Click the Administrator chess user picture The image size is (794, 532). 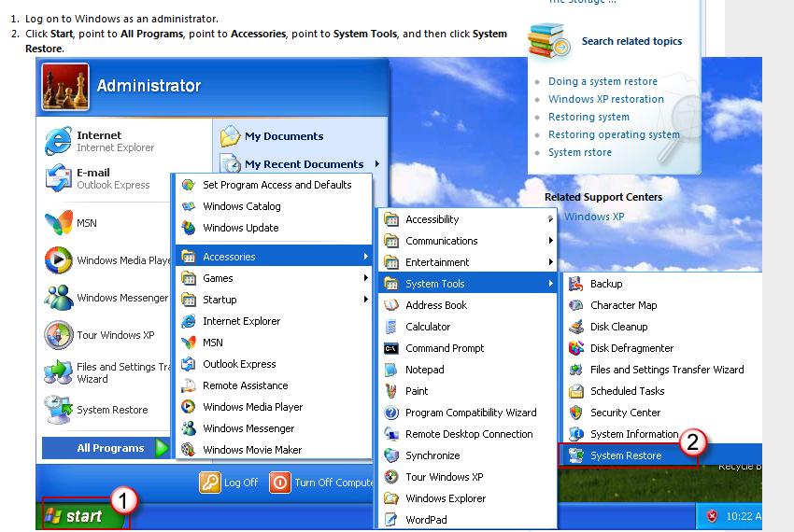65,86
